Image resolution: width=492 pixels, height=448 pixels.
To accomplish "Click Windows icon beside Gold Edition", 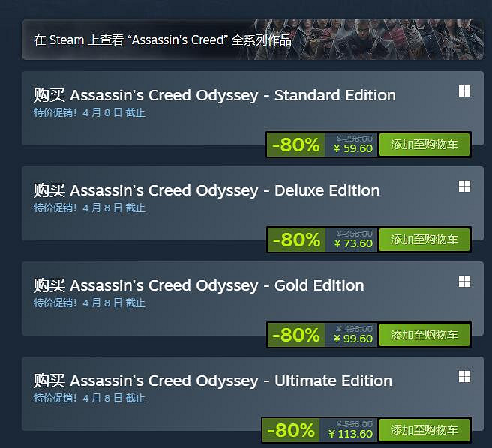I will click(x=464, y=282).
